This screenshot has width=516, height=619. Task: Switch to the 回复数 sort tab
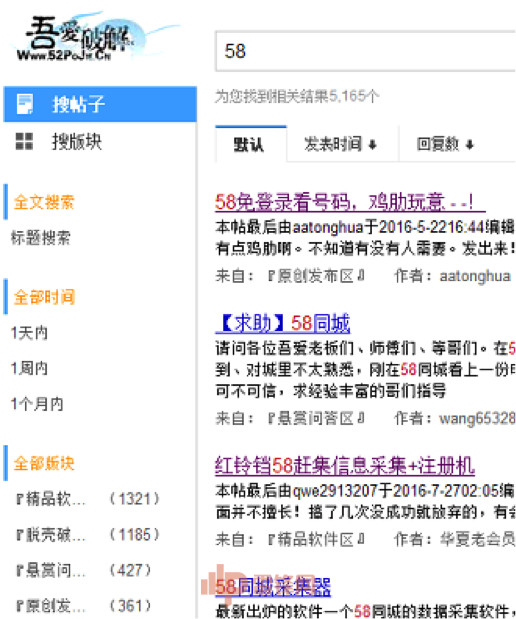point(445,144)
